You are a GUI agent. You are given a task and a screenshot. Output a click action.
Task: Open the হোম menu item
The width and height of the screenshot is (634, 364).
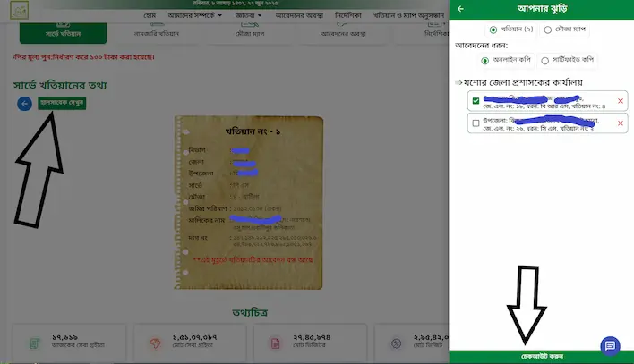[x=150, y=15]
